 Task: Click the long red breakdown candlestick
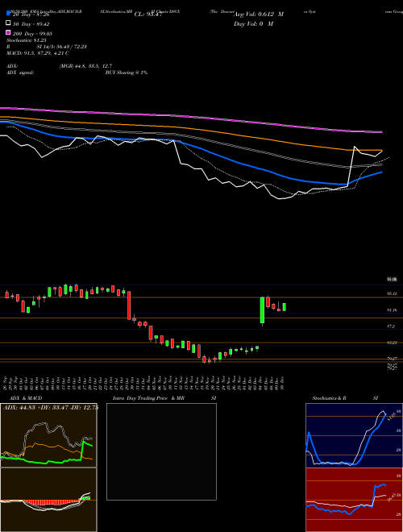(x=129, y=305)
